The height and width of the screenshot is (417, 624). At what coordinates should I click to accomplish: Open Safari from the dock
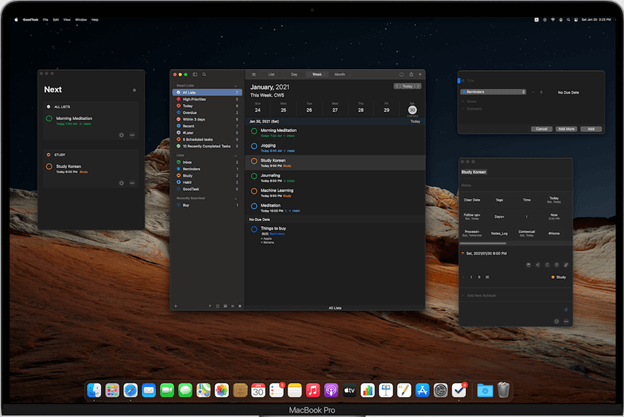131,390
